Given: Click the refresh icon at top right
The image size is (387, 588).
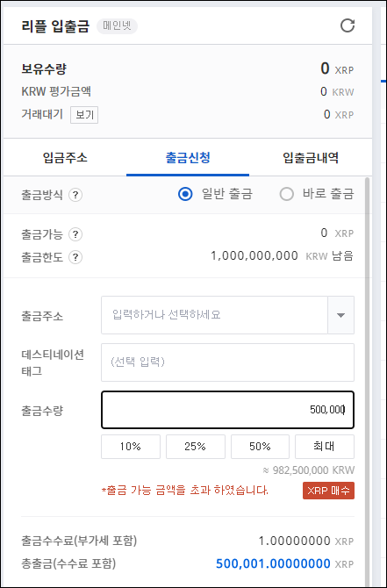Looking at the screenshot, I should (348, 25).
